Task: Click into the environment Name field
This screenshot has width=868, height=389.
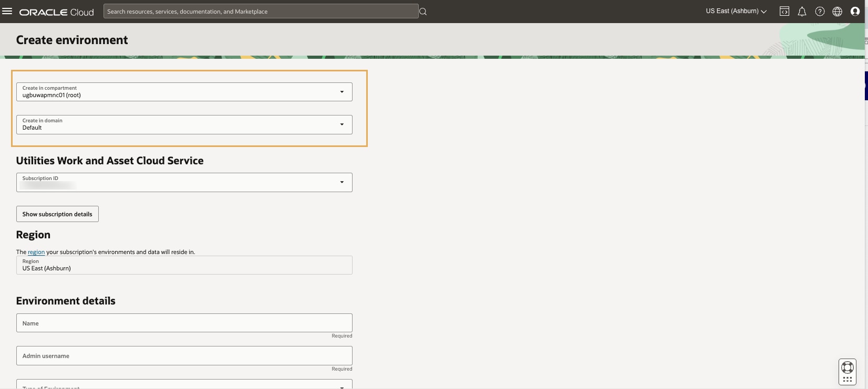Action: 184,323
